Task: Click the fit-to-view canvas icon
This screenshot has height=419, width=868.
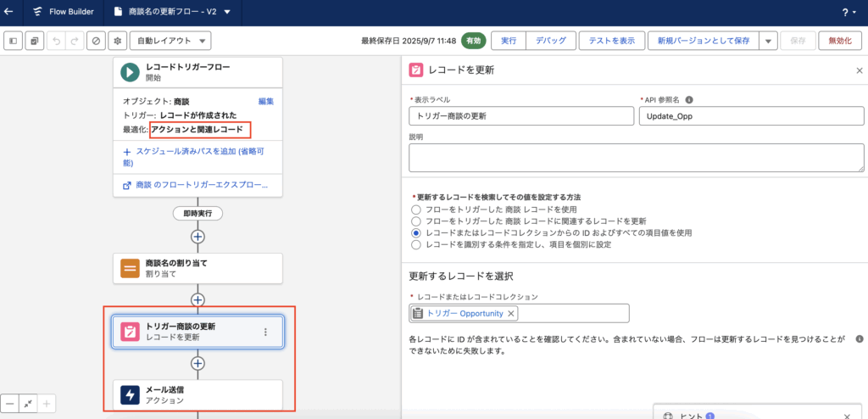Action: (28, 404)
